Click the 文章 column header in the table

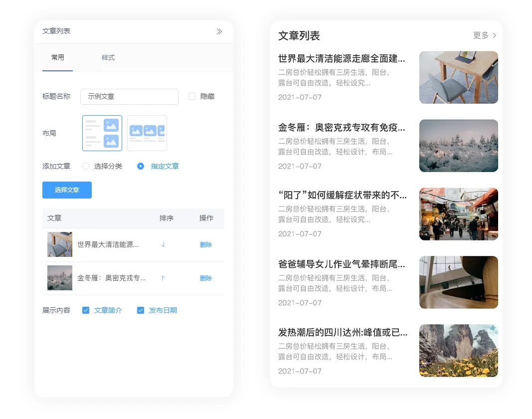[54, 218]
